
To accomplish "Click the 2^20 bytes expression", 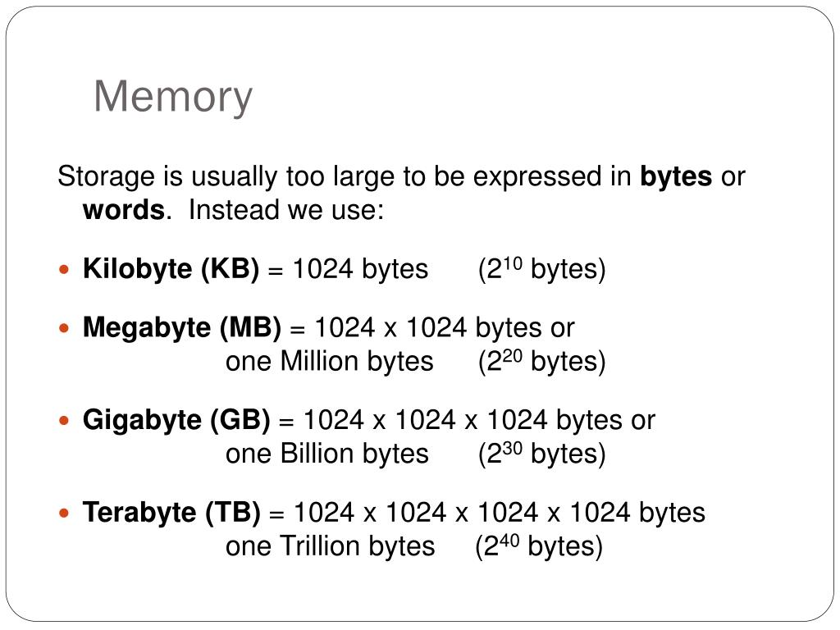I will pyautogui.click(x=541, y=362).
